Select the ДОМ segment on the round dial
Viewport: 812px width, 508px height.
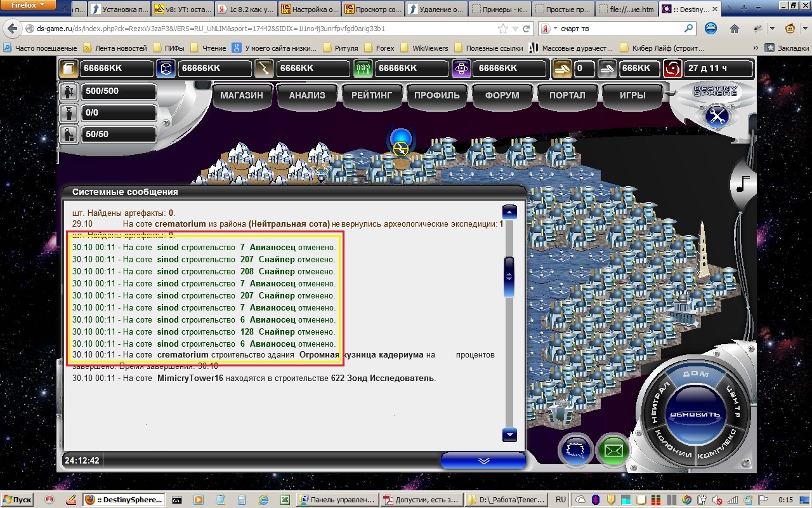pos(695,375)
